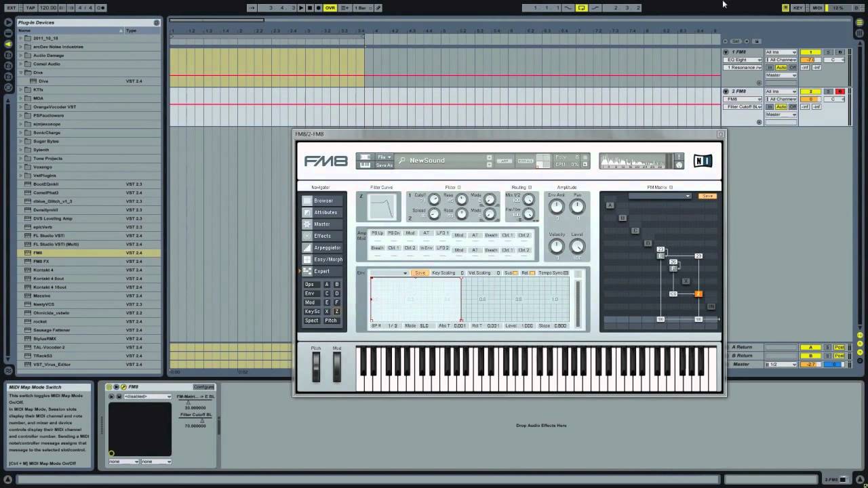Open the Effects page in the FM8 navigator

tap(323, 236)
